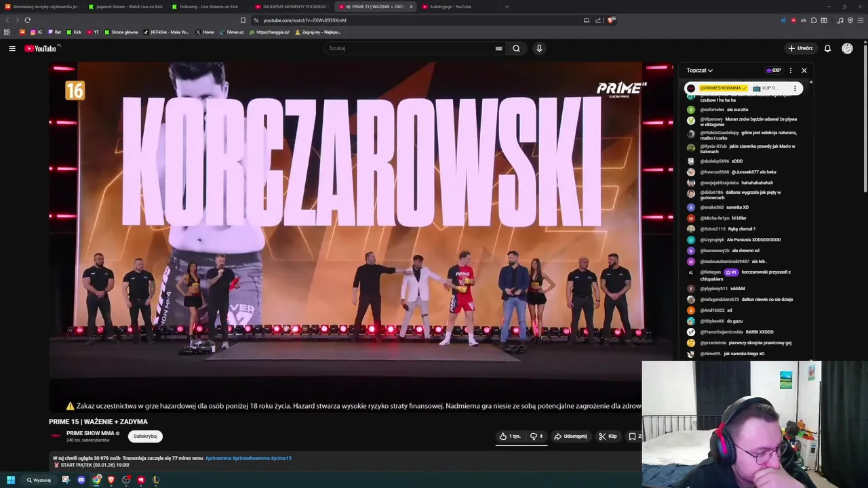Click chat username @dudekp5696

[x=715, y=161]
